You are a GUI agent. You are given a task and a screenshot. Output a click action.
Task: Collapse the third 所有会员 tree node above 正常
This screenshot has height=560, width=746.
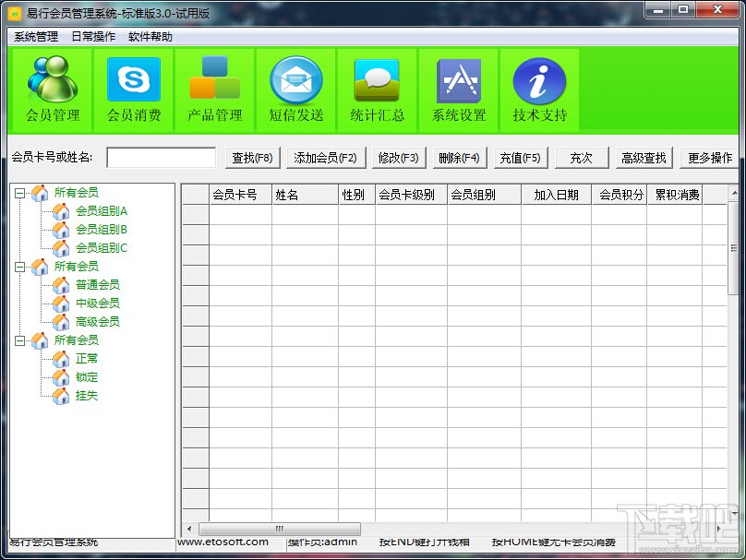(x=20, y=340)
